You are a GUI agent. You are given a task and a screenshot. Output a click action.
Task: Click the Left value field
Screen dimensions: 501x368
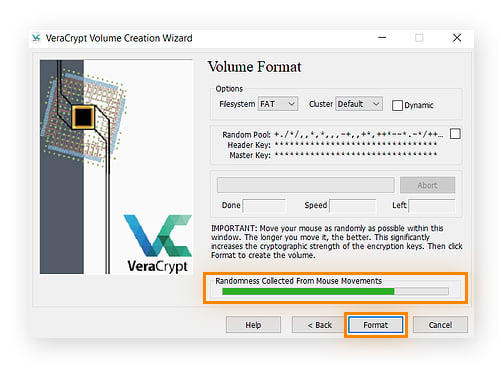(x=432, y=206)
